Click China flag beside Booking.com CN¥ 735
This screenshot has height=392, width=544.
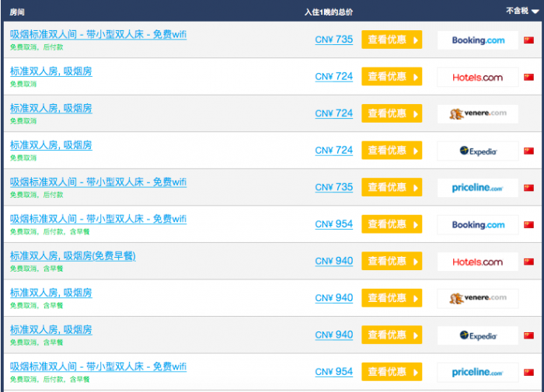tap(528, 40)
